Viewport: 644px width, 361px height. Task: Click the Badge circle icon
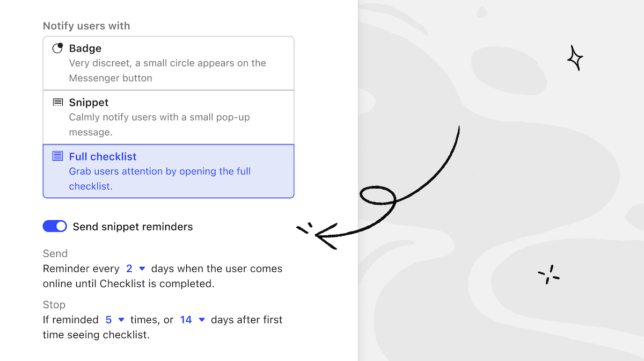click(57, 48)
